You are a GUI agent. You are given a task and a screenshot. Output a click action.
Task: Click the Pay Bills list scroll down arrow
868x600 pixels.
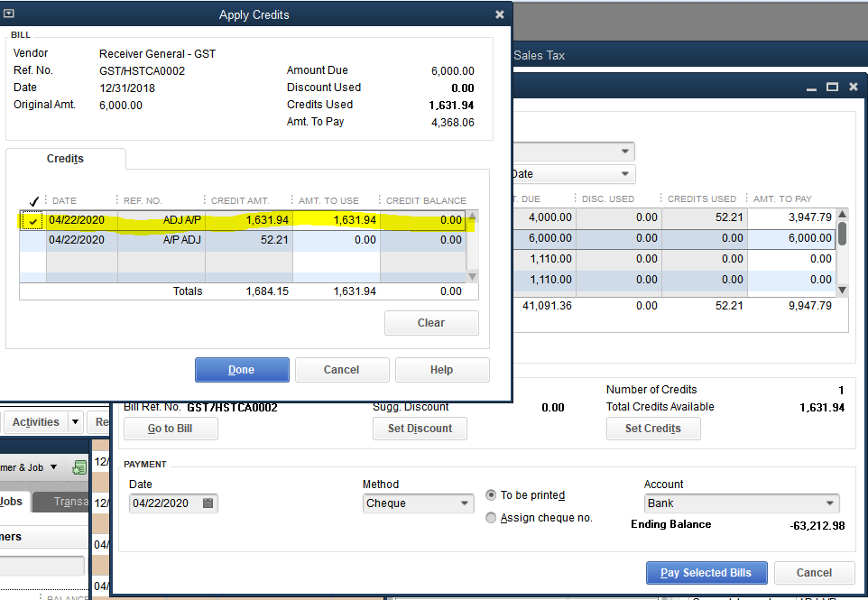tap(842, 290)
